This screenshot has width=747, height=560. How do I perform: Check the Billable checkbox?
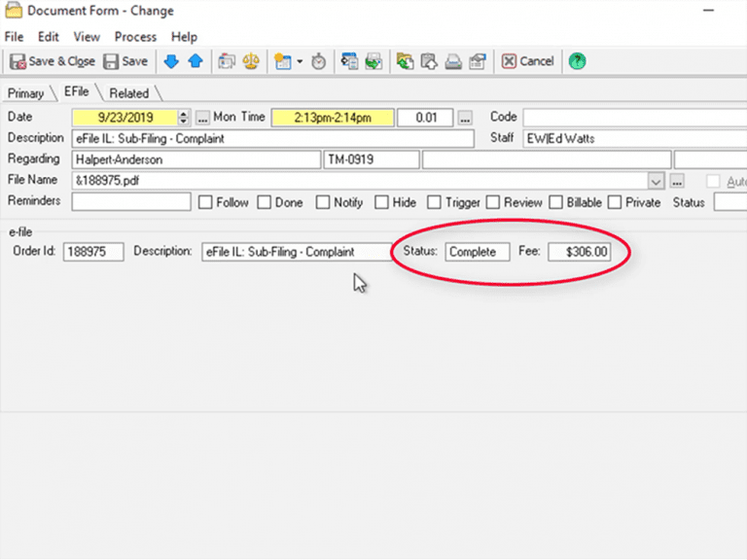coord(556,203)
